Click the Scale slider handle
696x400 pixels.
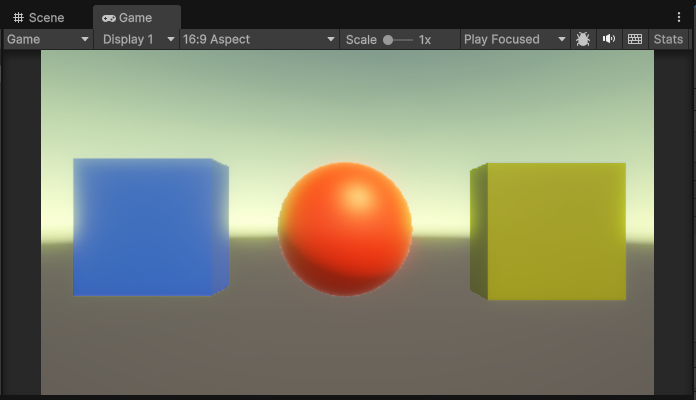point(388,40)
